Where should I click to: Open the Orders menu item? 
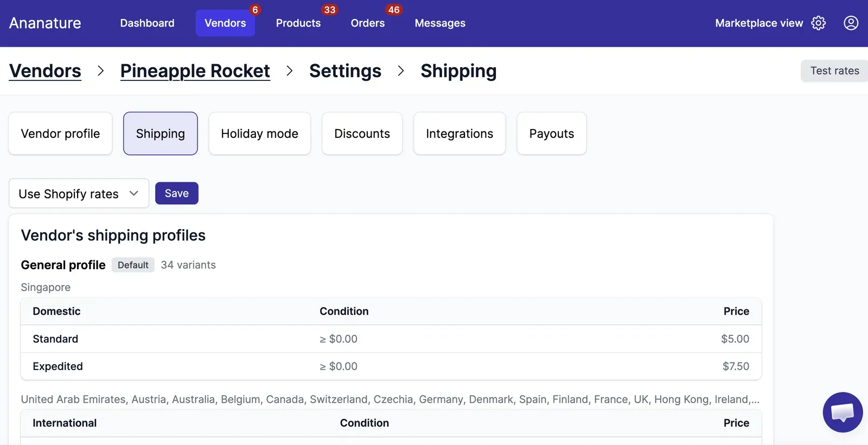368,23
